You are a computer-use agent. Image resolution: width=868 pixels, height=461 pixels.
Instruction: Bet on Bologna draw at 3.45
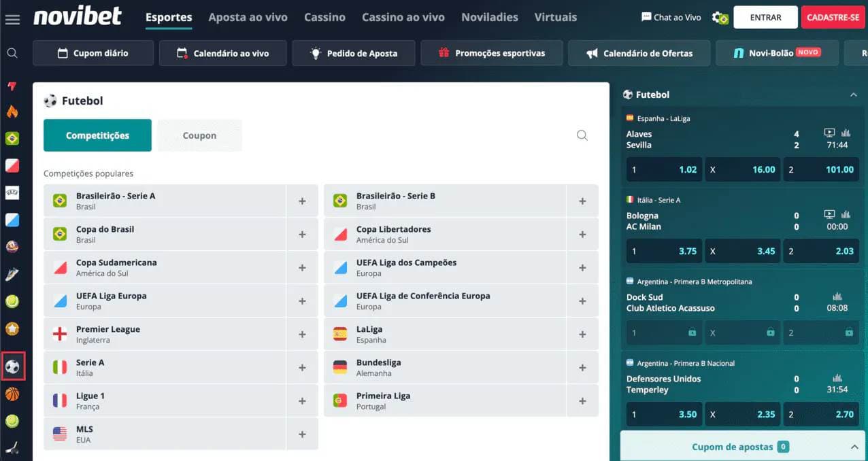click(x=743, y=251)
